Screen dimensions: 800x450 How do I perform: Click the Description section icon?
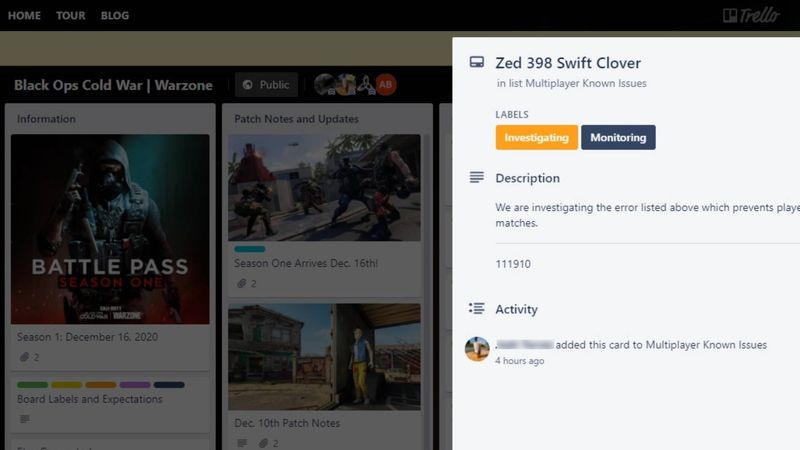(x=477, y=177)
